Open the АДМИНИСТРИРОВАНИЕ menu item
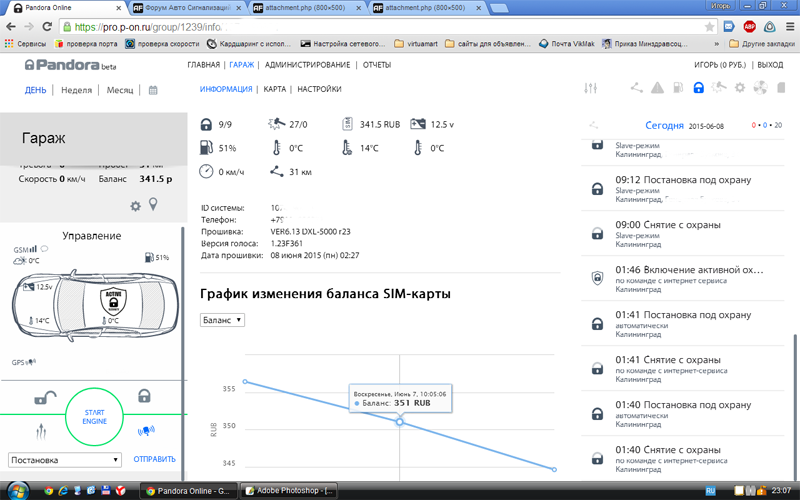The image size is (800, 500). coord(308,65)
